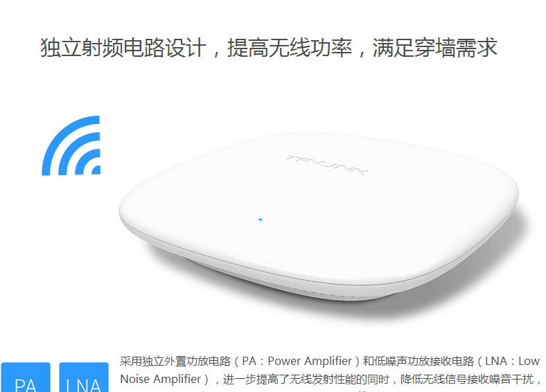Click the phrase 进一步提高了无线发射性能的同时

click(306, 379)
